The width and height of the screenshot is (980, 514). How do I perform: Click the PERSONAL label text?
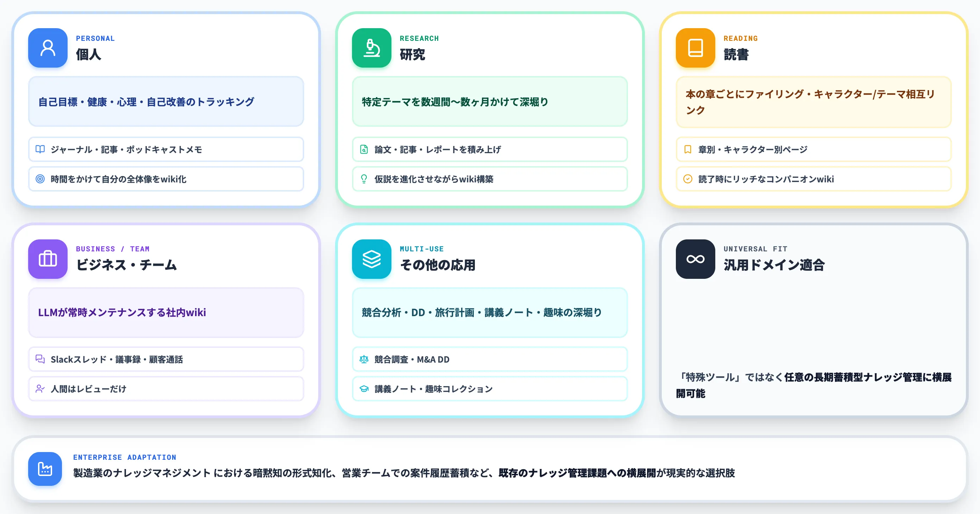(95, 38)
